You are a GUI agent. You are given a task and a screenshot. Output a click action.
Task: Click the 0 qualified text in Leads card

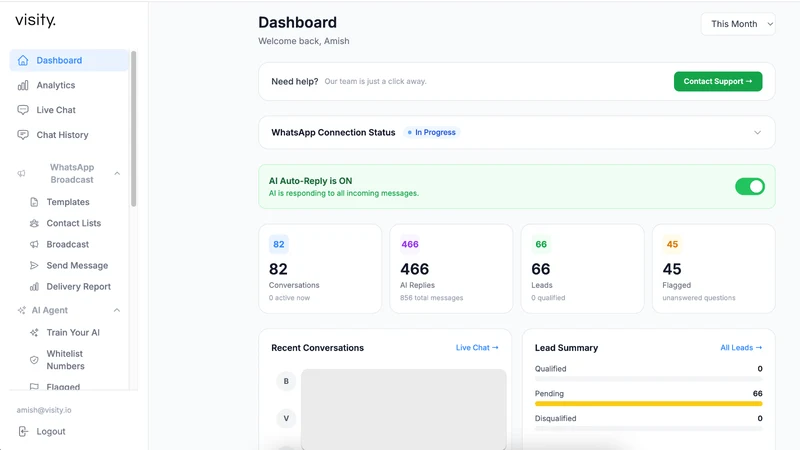tap(548, 298)
